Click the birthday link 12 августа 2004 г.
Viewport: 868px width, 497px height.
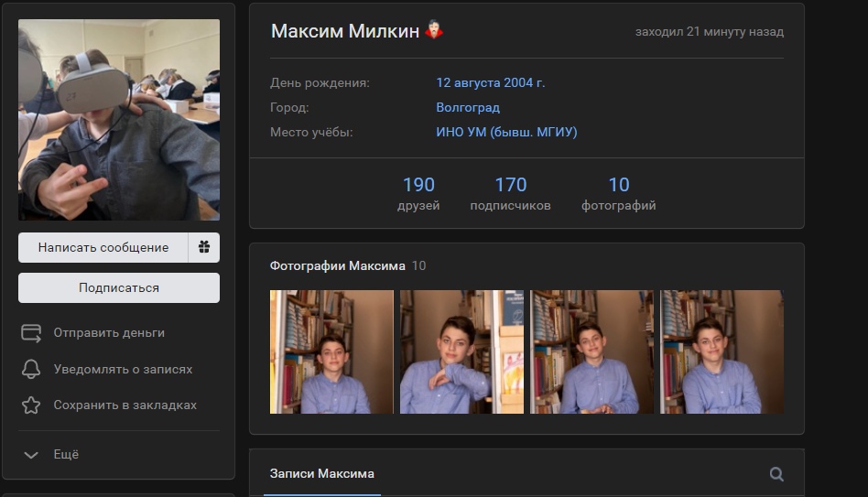point(490,83)
